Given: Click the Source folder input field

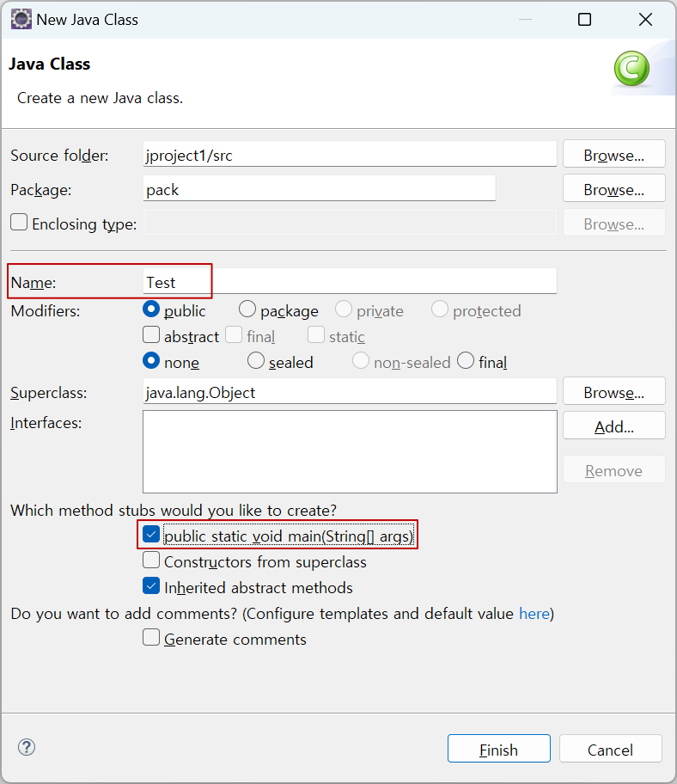Looking at the screenshot, I should click(350, 154).
